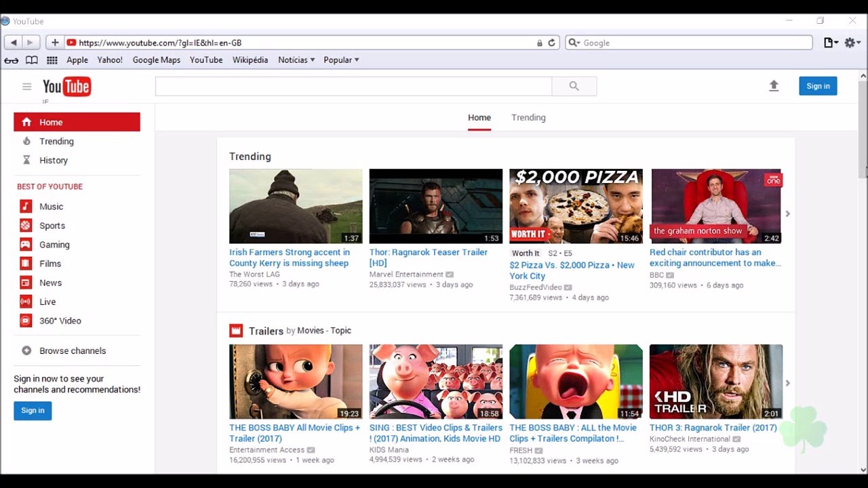This screenshot has width=868, height=488.
Task: Open $2 Pizza Vs. $2,000 Pizza title
Action: point(572,270)
